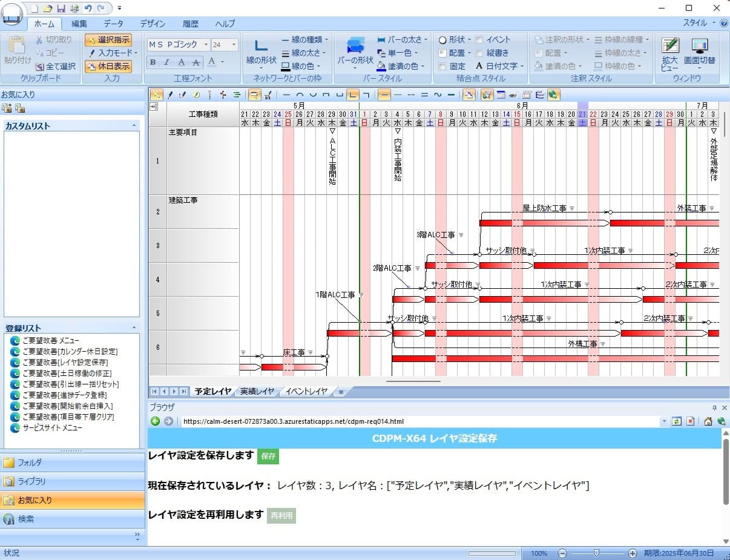This screenshot has height=560, width=730.
Task: Click the round application menu button
Action: (x=12, y=13)
